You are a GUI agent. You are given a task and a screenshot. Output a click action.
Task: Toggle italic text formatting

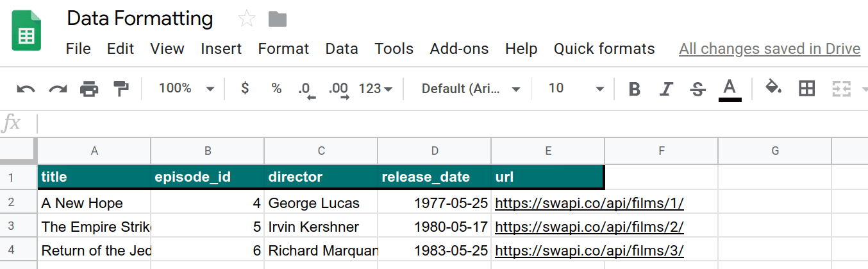(667, 89)
